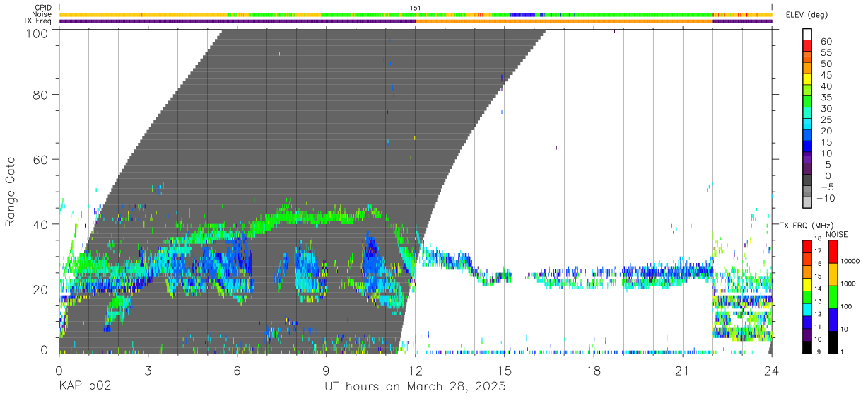Click the CPID label at top left
868x401 pixels.
42,8
